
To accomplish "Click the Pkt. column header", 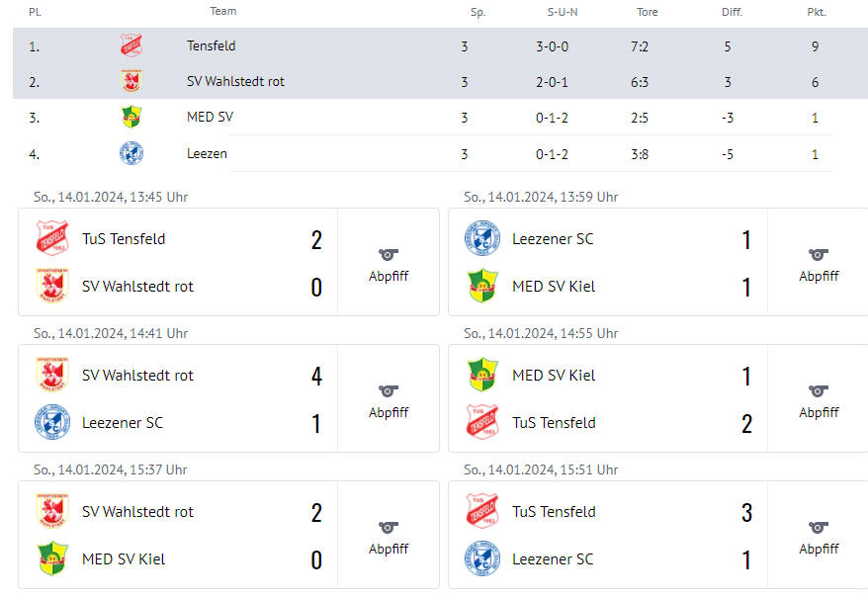I will 816,12.
